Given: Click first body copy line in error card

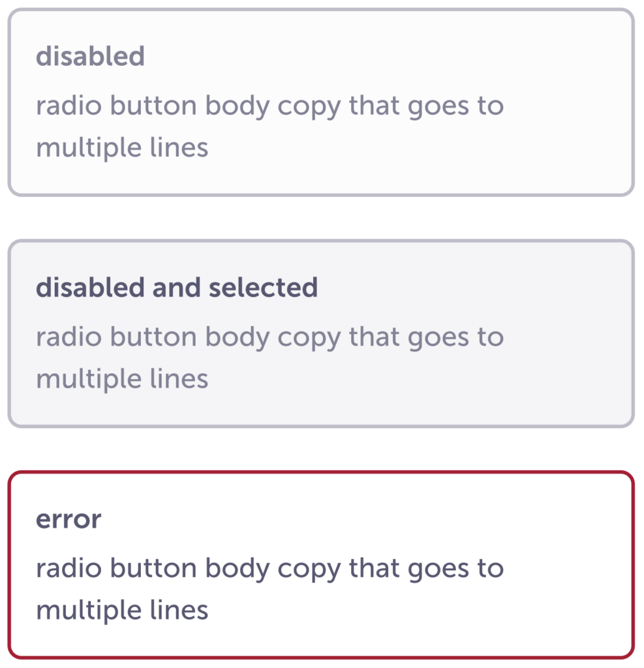Looking at the screenshot, I should tap(269, 569).
